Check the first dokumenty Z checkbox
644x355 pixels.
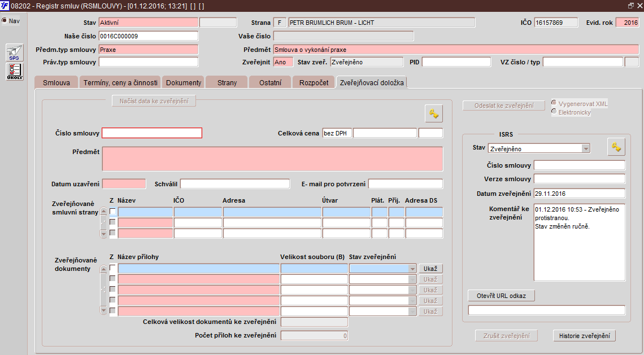113,268
